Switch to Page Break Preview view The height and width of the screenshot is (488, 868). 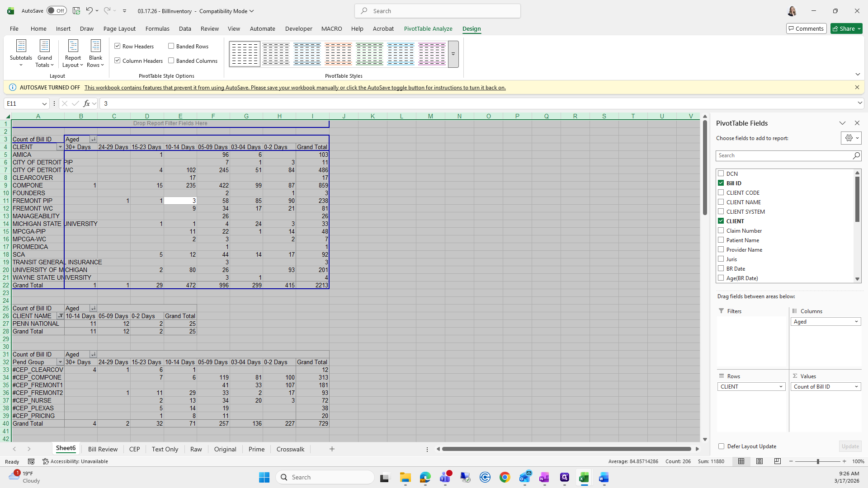[777, 461]
